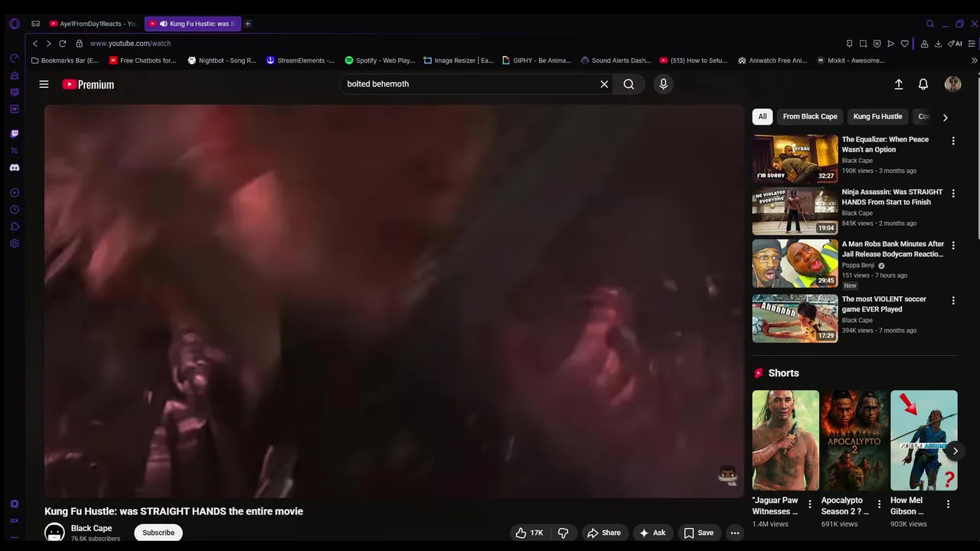Open more actions three-dot menu under video
This screenshot has height=551, width=980.
(x=735, y=533)
